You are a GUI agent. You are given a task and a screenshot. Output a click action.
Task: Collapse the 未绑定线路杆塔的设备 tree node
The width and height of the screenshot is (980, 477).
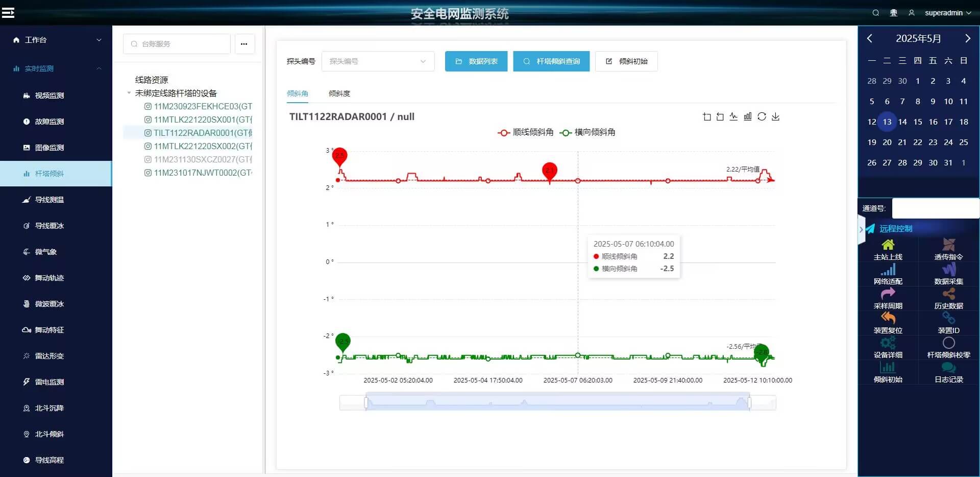pos(129,93)
